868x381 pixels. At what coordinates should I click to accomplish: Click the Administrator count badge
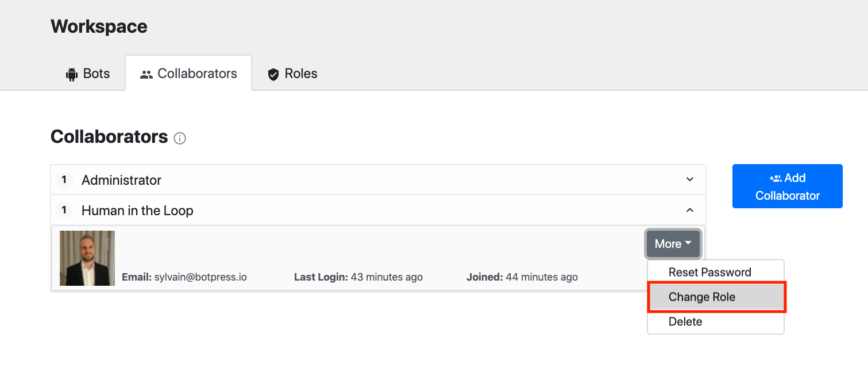click(64, 180)
